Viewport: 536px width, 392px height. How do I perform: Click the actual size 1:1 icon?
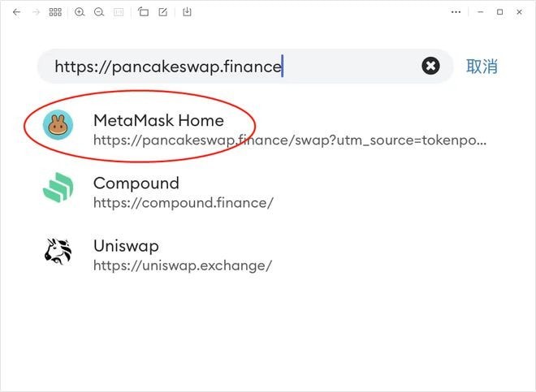coord(119,12)
